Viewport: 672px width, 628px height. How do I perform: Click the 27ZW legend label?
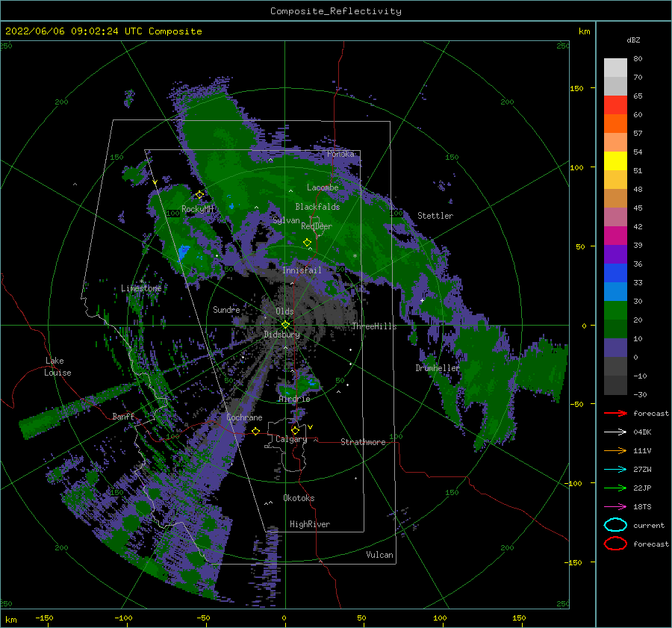click(642, 470)
